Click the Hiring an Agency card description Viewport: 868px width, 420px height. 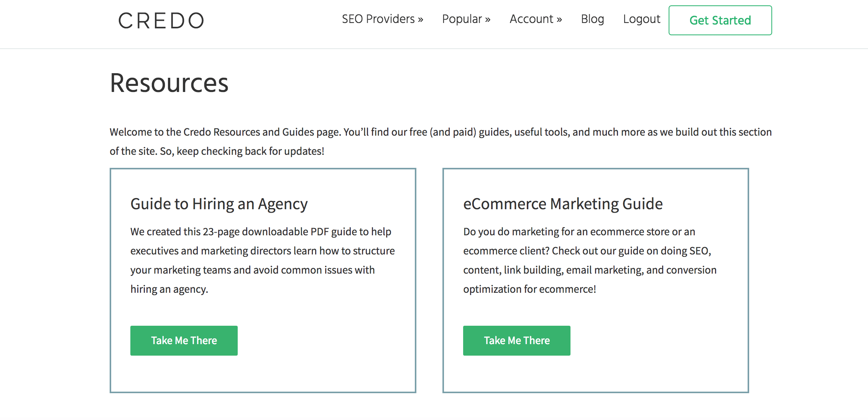263,260
